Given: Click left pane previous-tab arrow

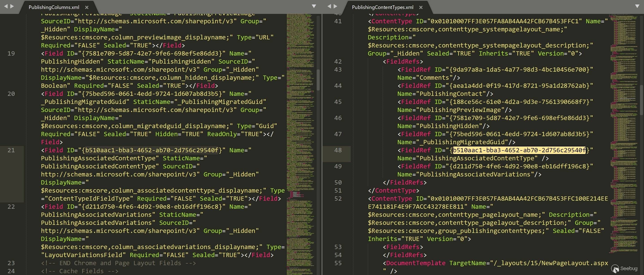Looking at the screenshot, I should point(6,6).
